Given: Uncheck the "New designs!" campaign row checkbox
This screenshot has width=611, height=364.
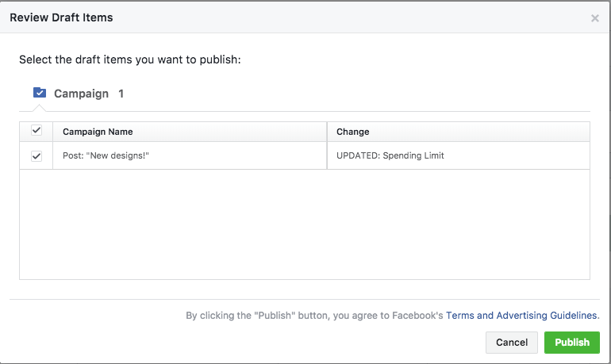Looking at the screenshot, I should pos(36,156).
